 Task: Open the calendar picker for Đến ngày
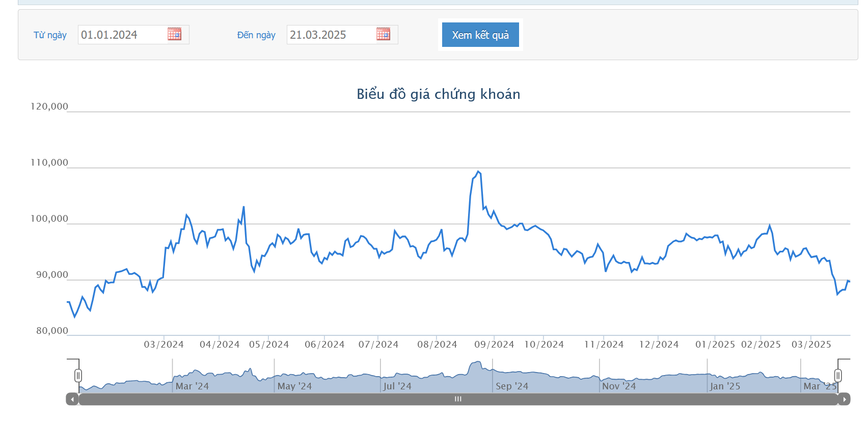click(383, 34)
